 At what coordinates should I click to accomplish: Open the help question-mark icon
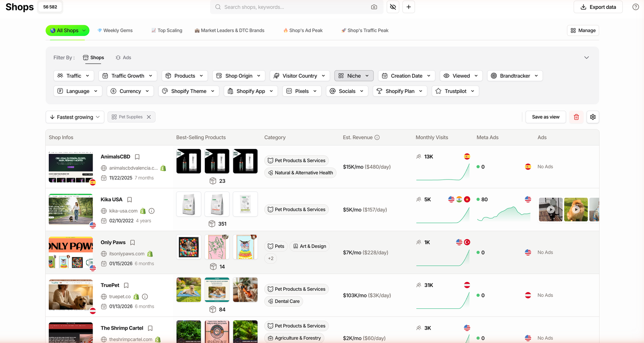click(636, 7)
